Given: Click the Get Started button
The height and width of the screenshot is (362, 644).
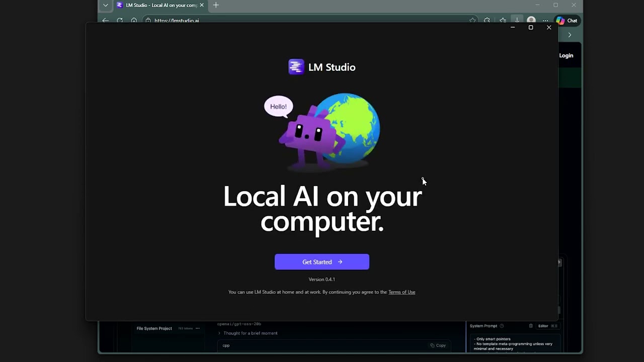Looking at the screenshot, I should [x=322, y=262].
